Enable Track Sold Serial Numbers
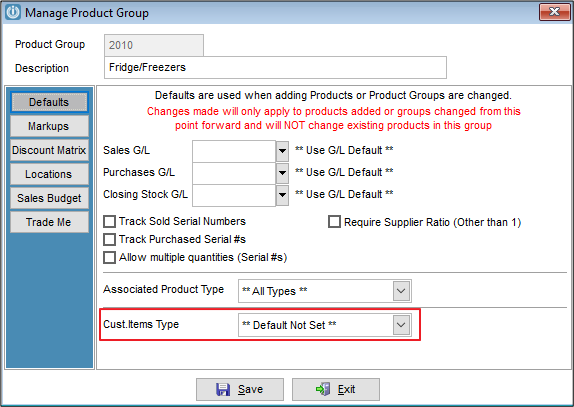This screenshot has height=407, width=574. 109,221
